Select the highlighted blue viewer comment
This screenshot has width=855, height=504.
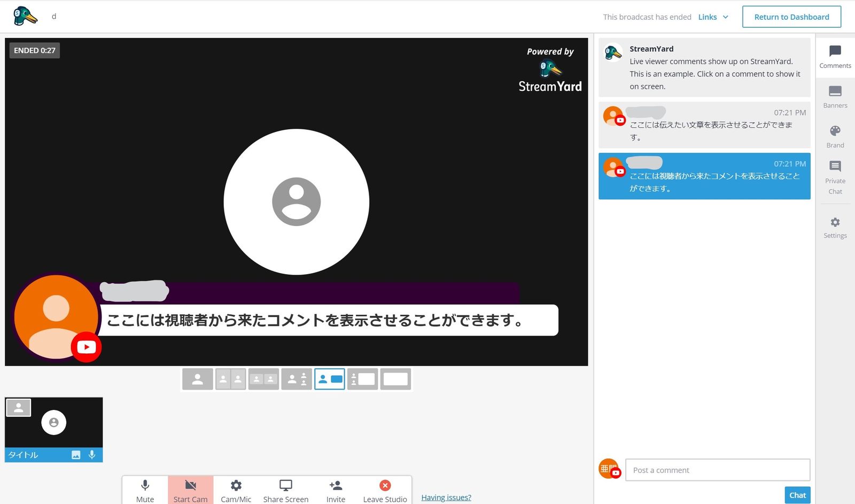coord(704,176)
